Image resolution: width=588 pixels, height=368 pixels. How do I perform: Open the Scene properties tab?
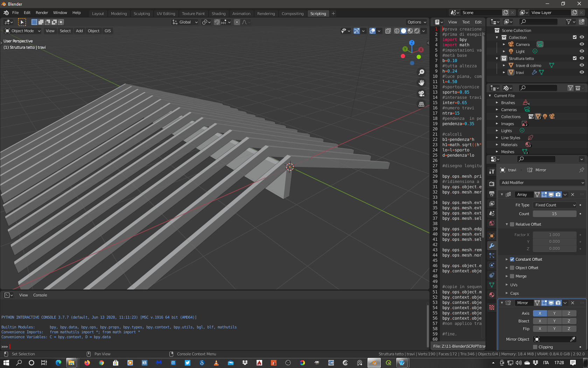(x=492, y=213)
